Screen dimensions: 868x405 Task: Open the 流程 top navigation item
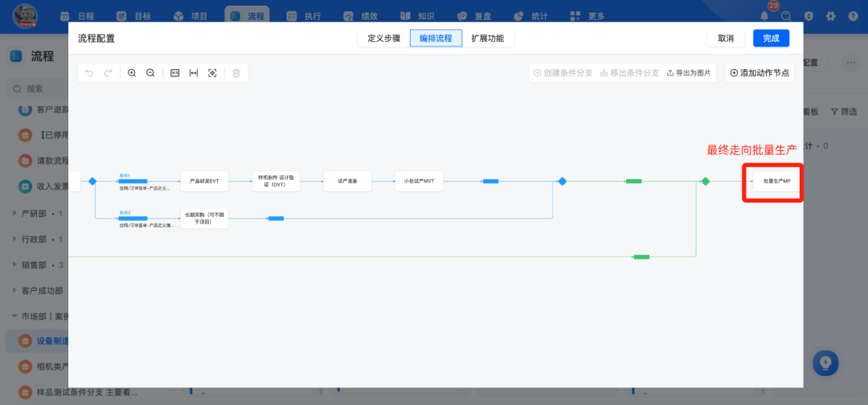pyautogui.click(x=247, y=16)
